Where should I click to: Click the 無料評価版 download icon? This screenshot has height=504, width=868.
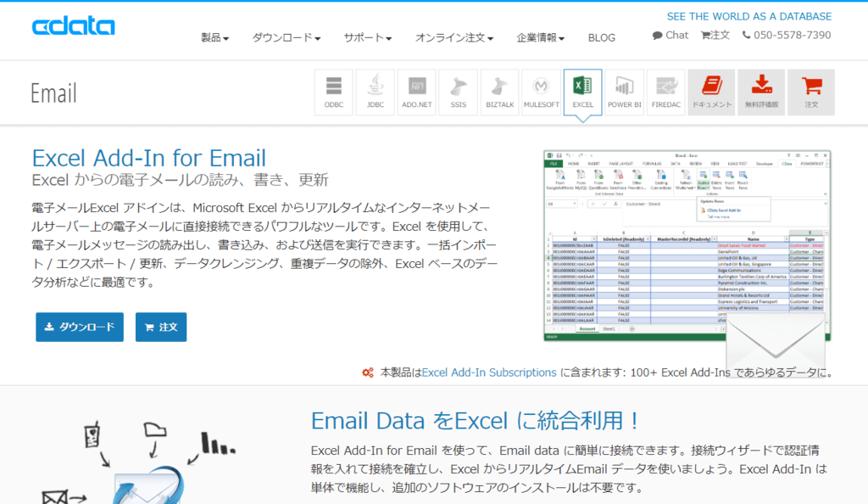761,92
